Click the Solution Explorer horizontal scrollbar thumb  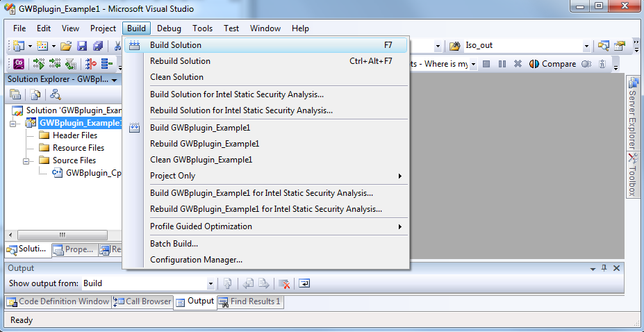63,235
